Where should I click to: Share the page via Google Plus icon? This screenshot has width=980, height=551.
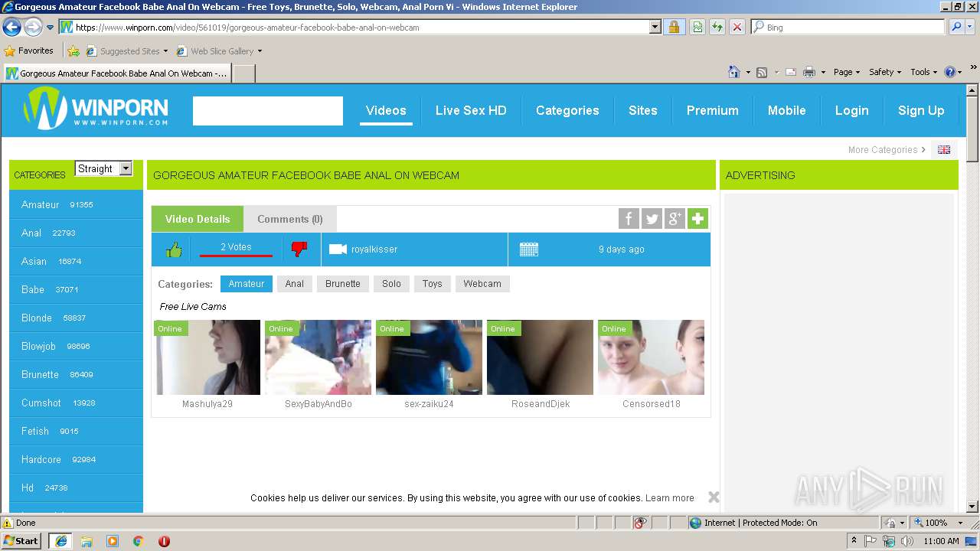pos(675,219)
